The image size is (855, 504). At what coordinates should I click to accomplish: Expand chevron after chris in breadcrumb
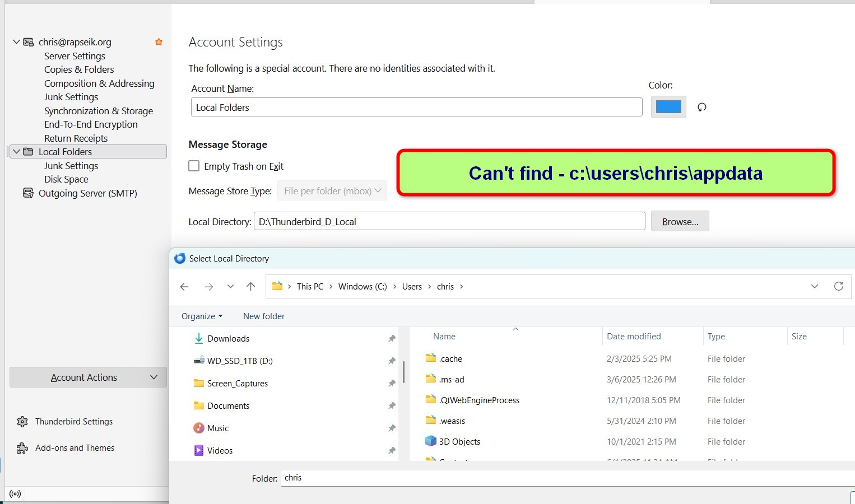pos(462,287)
